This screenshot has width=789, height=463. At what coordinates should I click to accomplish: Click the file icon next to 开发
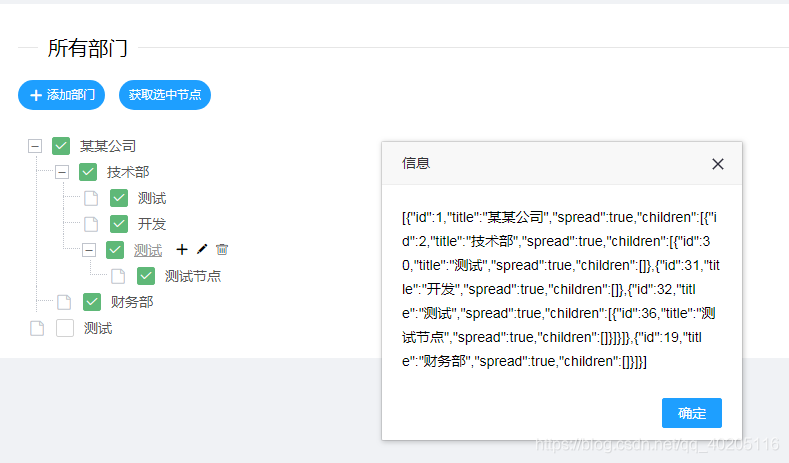point(91,224)
